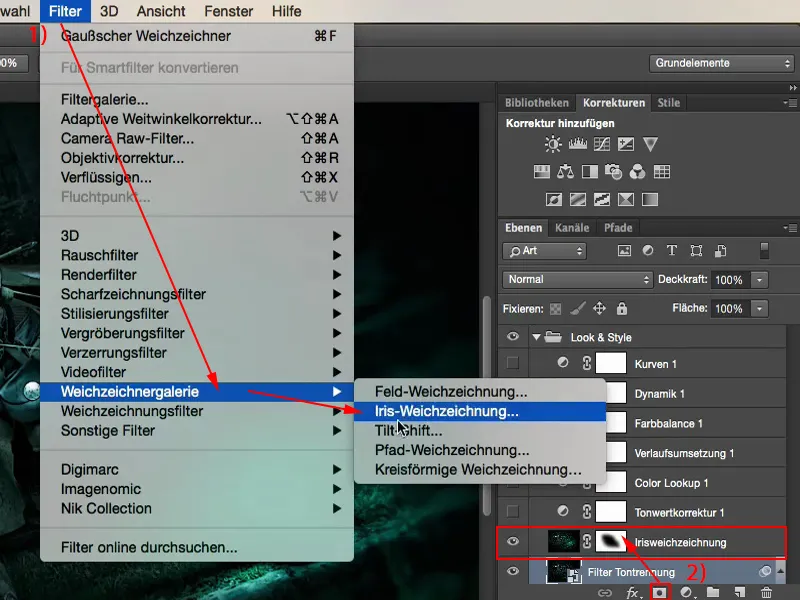
Task: Add a Black & White adjustment
Action: [590, 172]
